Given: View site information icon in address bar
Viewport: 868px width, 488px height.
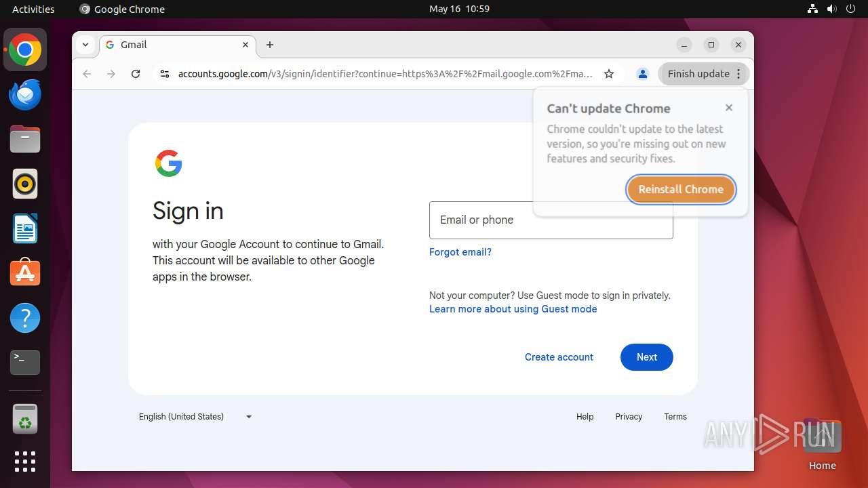Looking at the screenshot, I should 164,74.
